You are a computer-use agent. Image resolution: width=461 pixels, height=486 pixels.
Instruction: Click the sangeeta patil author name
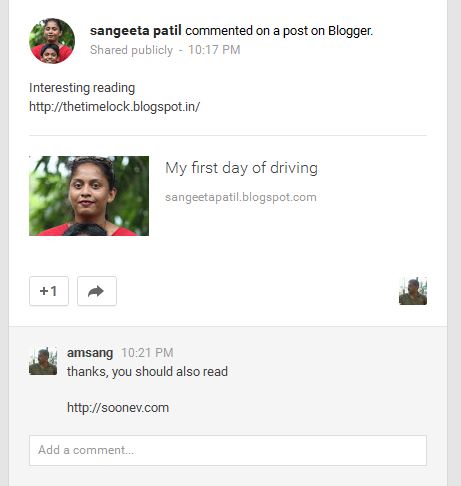click(136, 31)
